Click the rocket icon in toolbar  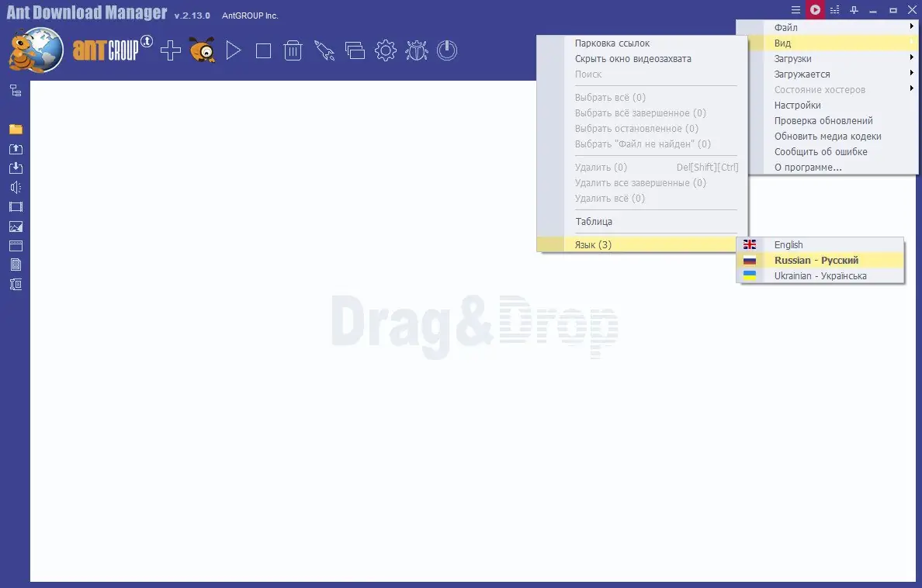[324, 50]
